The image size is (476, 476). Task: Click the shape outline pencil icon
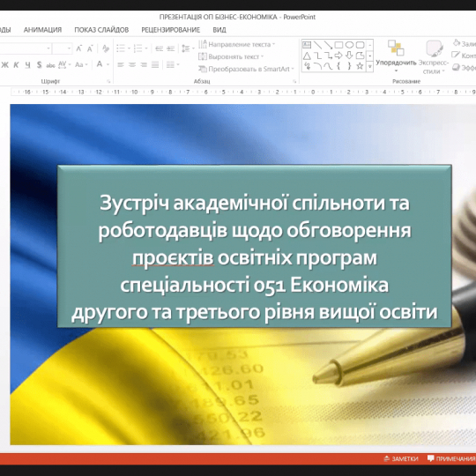tap(456, 55)
